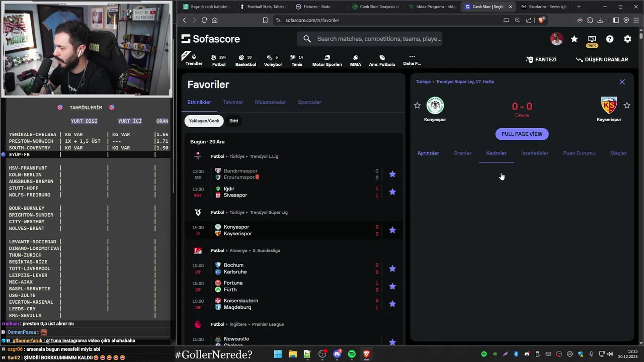The height and width of the screenshot is (362, 644).
Task: Open the Basketbol sports category
Action: (246, 60)
